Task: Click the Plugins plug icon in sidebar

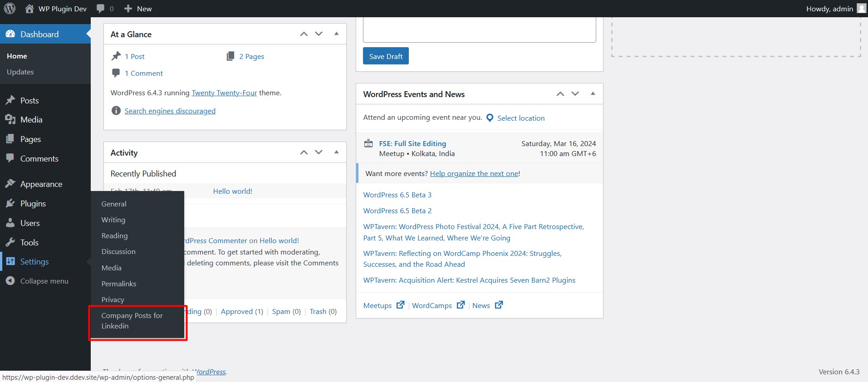Action: 10,203
